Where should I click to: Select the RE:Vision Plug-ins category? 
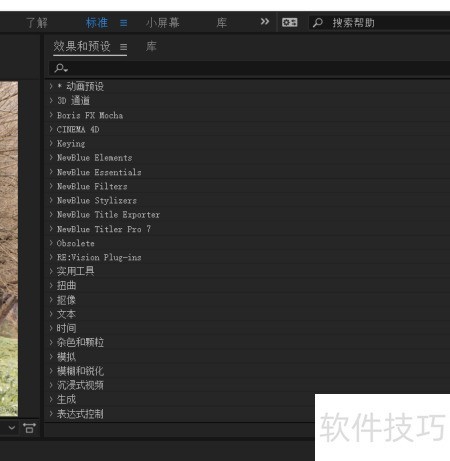249,257
